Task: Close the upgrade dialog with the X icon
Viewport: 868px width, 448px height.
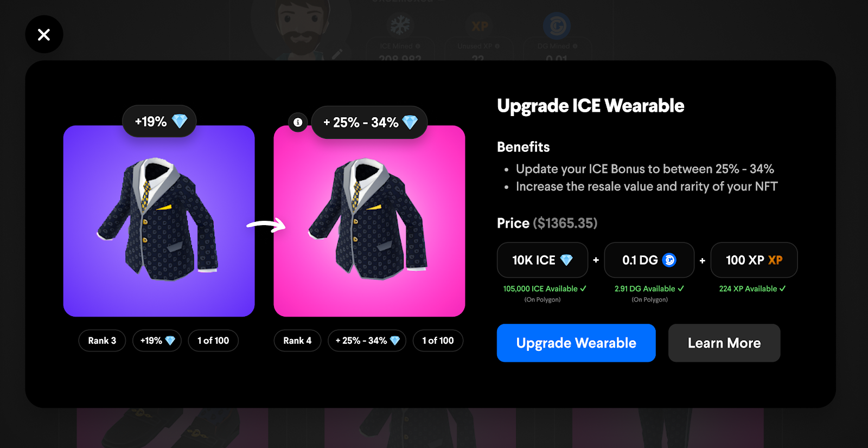Action: (44, 34)
